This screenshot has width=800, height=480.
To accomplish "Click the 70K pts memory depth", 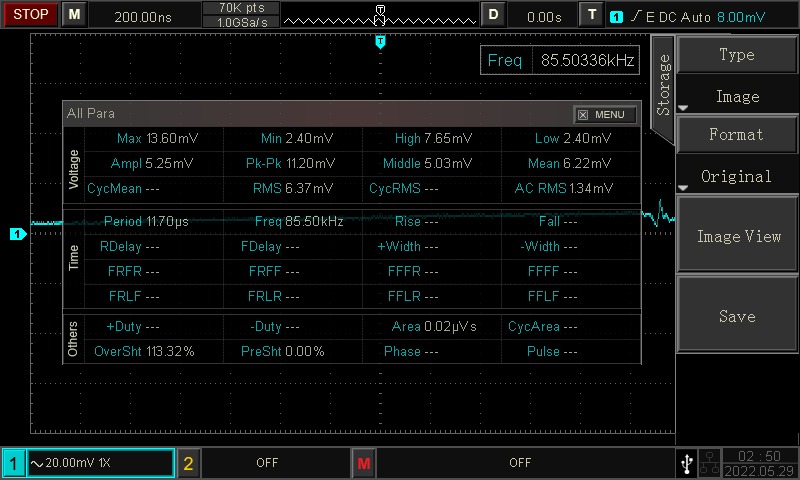I will click(241, 8).
